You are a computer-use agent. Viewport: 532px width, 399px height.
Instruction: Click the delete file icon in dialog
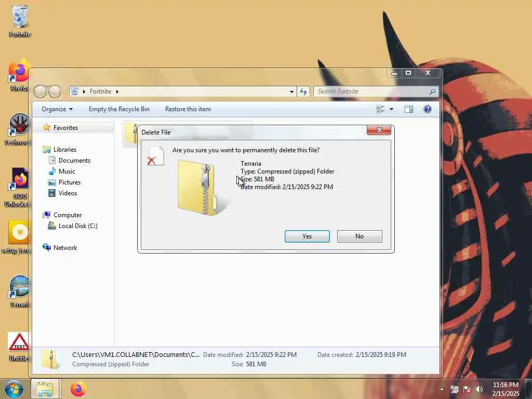click(x=156, y=156)
